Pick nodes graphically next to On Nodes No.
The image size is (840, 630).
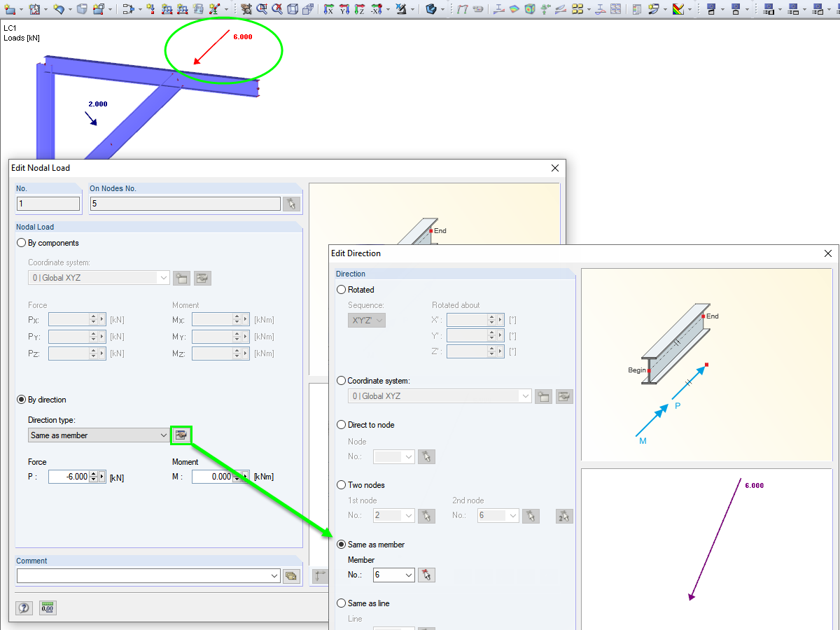click(291, 204)
